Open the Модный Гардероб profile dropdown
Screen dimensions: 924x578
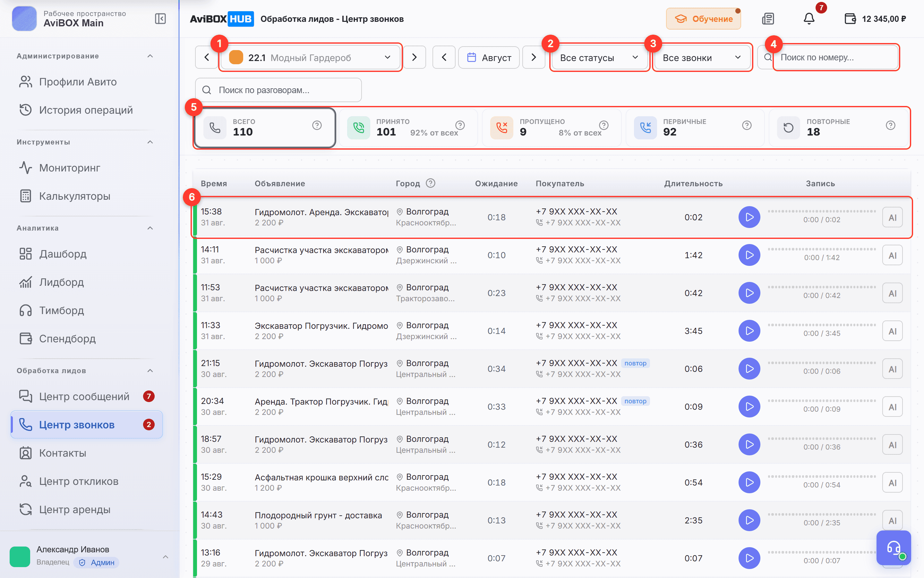click(x=311, y=57)
